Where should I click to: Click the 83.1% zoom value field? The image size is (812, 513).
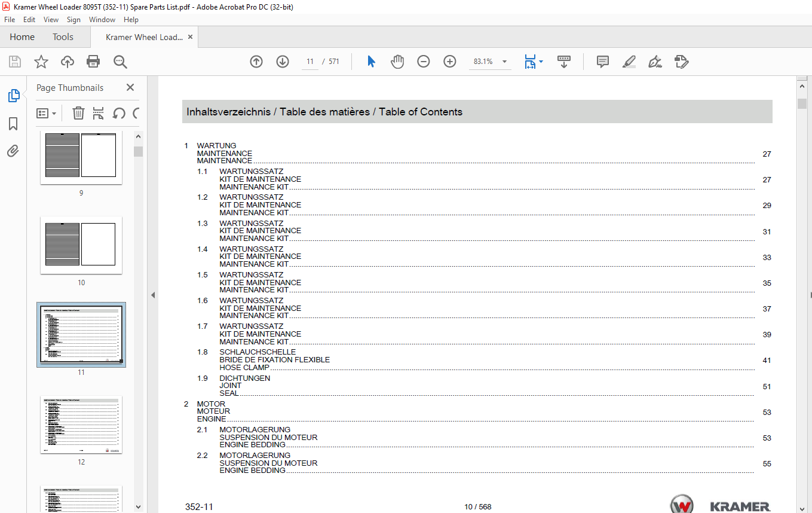tap(483, 62)
